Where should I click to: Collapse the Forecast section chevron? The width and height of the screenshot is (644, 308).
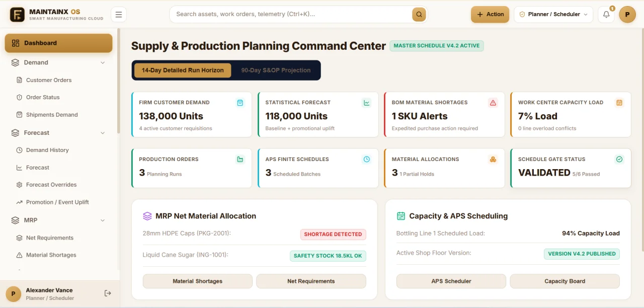[x=103, y=133]
